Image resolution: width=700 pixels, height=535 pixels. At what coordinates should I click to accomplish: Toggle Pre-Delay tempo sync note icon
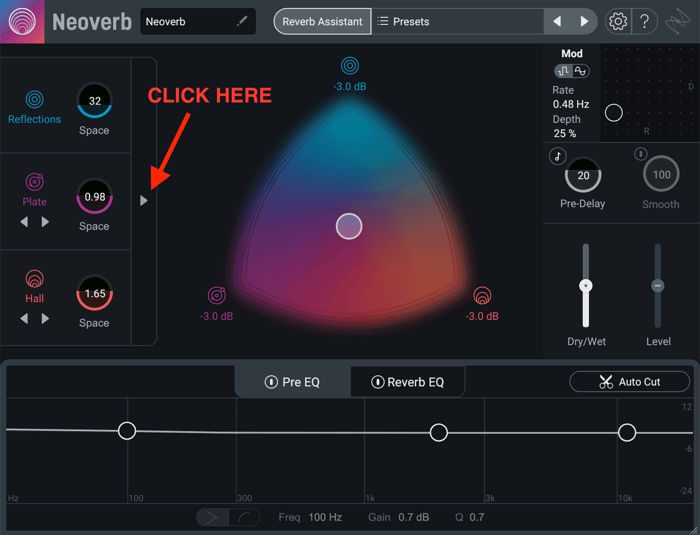coord(558,156)
